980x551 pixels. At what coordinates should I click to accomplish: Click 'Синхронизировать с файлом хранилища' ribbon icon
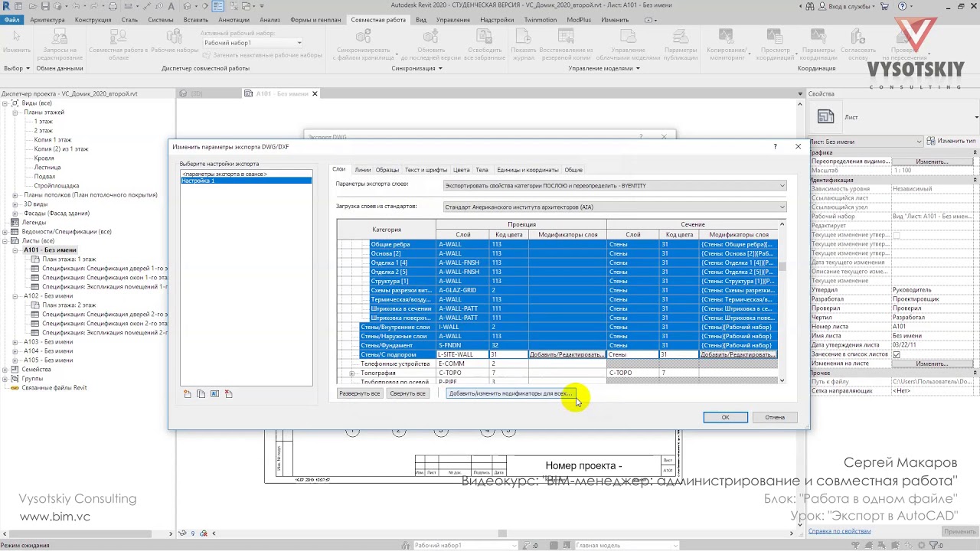tap(363, 36)
